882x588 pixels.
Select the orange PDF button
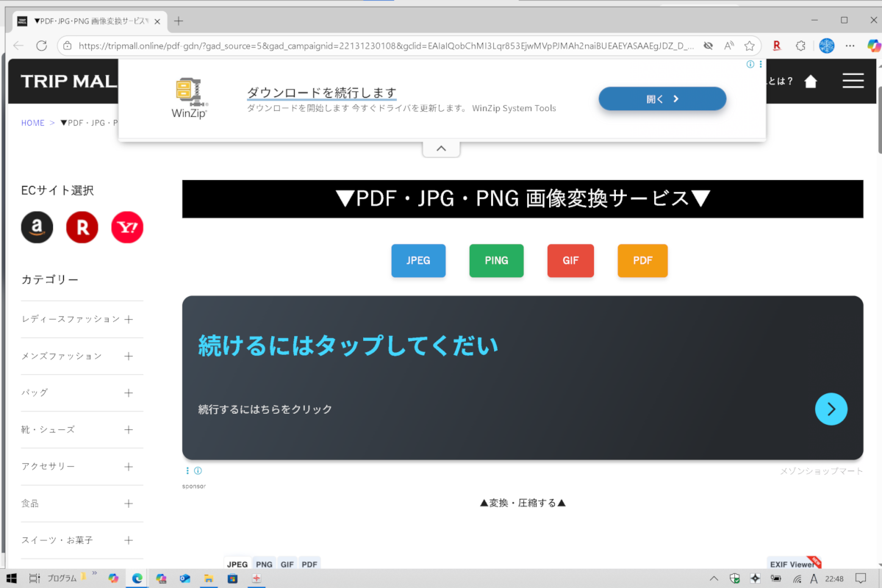(x=642, y=260)
